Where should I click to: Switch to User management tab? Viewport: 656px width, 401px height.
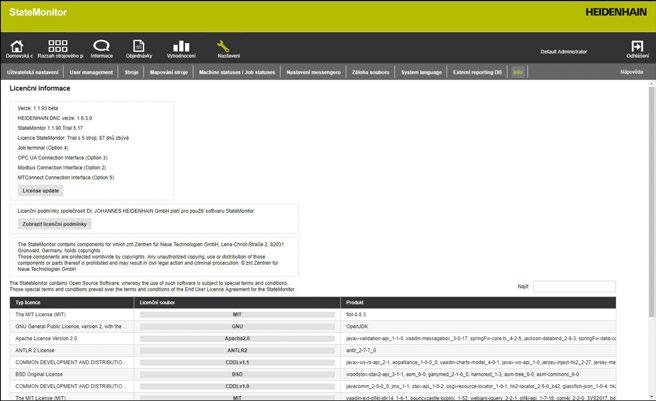91,72
